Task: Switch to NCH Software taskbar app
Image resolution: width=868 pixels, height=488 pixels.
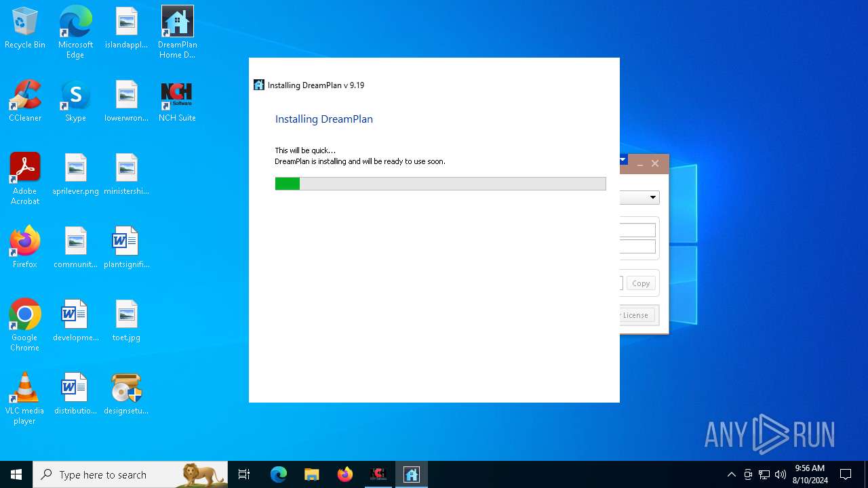Action: point(378,474)
